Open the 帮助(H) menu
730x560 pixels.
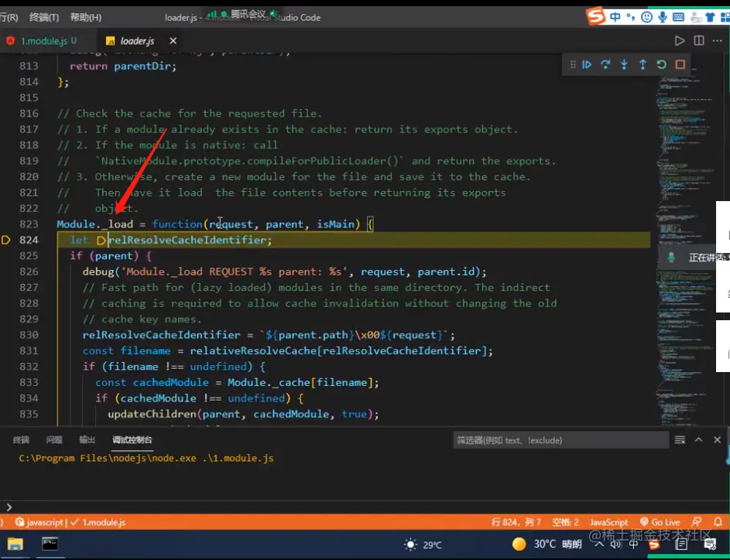coord(85,17)
